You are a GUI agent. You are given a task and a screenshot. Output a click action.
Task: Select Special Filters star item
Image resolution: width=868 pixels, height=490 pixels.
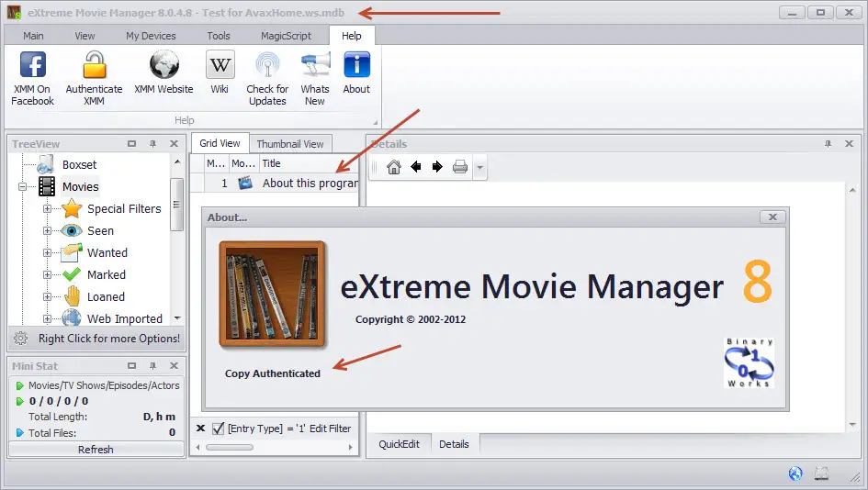click(x=124, y=209)
